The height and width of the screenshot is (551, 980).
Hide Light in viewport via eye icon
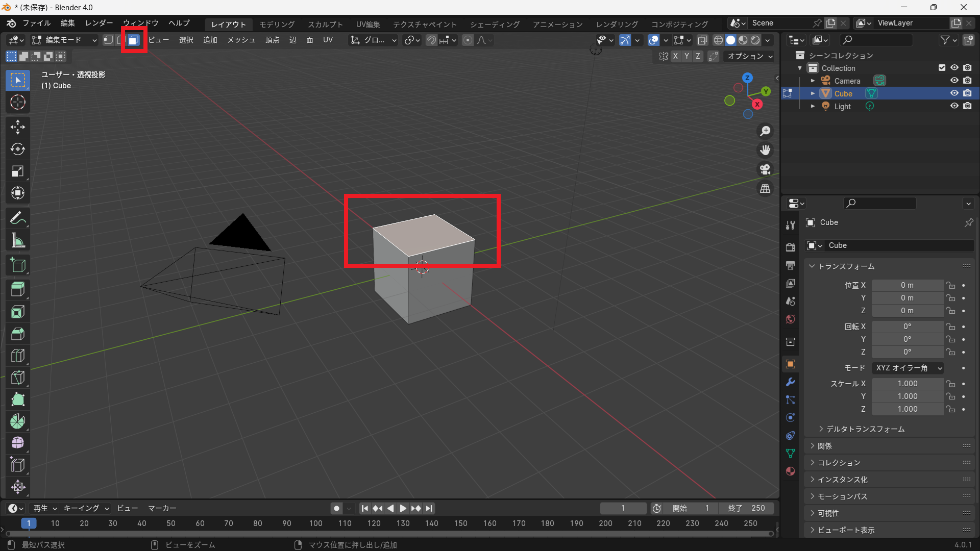point(954,106)
